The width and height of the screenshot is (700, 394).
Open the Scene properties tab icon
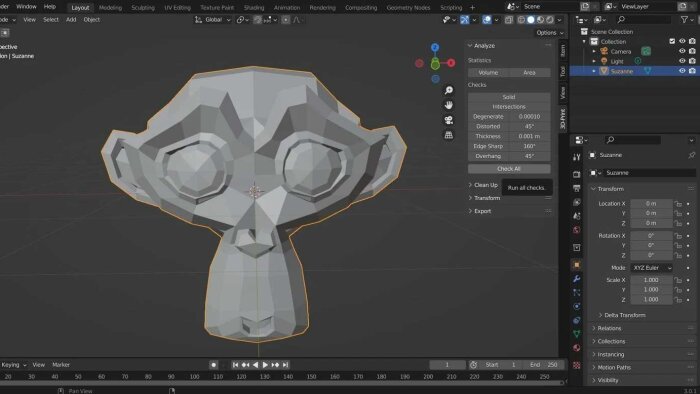pyautogui.click(x=576, y=216)
